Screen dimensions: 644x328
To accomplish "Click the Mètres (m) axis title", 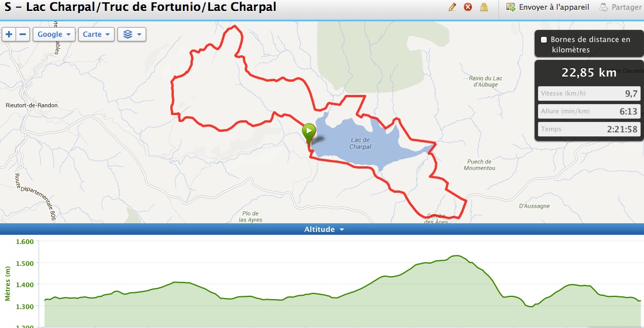I will coord(8,283).
